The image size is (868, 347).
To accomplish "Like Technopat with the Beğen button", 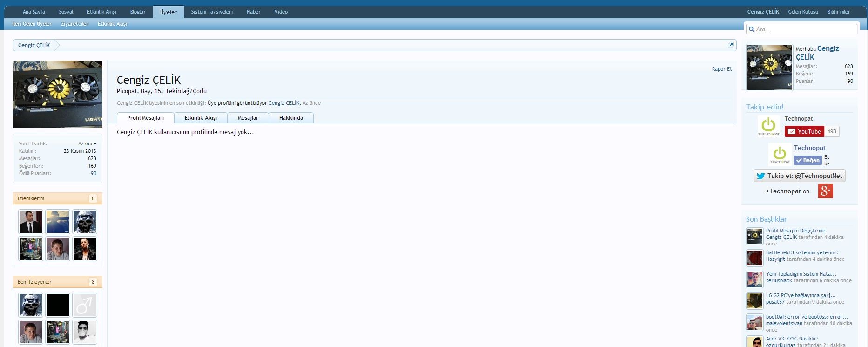I will (x=807, y=160).
